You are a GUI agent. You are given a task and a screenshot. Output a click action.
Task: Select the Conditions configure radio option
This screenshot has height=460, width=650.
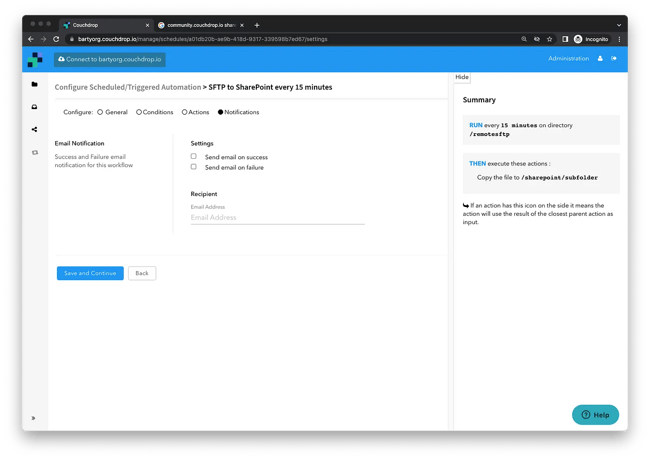click(x=139, y=112)
